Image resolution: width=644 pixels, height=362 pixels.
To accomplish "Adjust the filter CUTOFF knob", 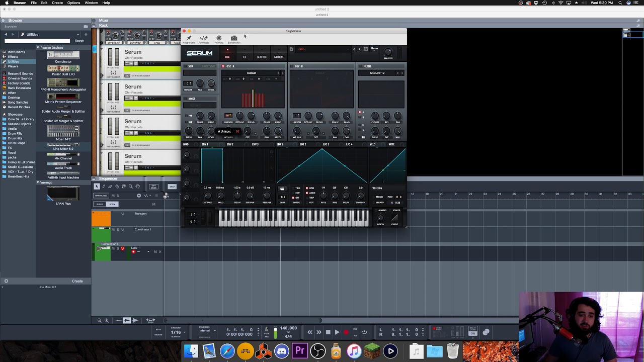I will [375, 116].
